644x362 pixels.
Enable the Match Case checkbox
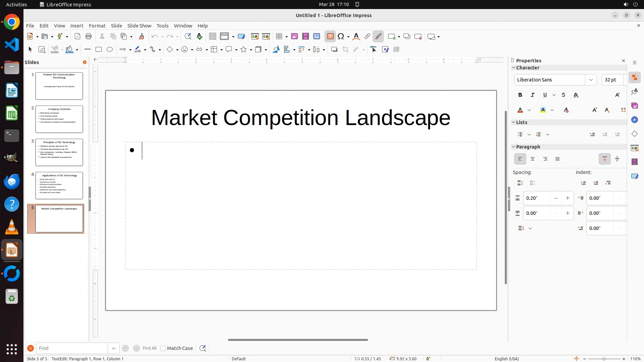click(163, 348)
